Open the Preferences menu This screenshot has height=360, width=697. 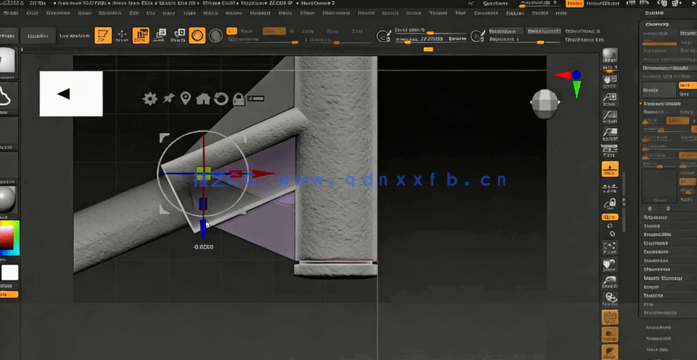(336, 13)
